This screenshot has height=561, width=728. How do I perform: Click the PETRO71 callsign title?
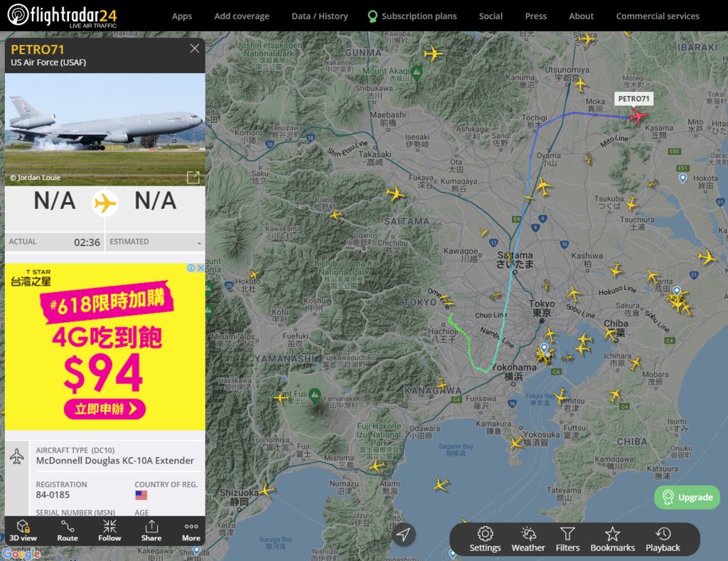click(38, 49)
